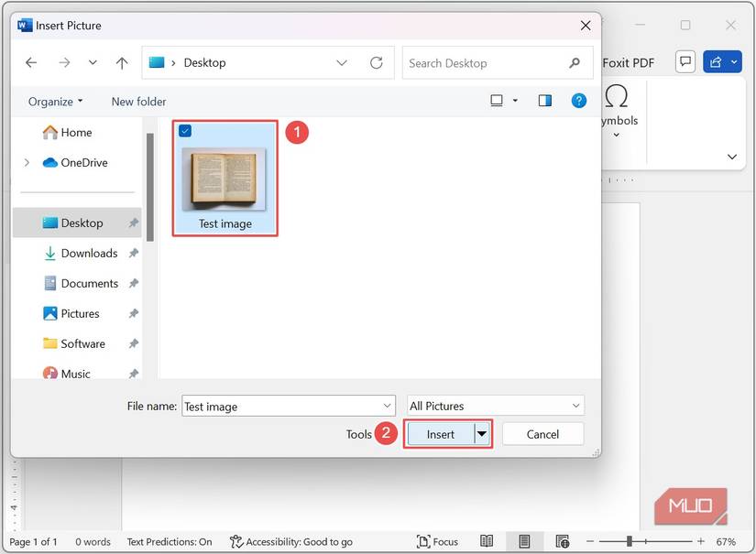Click the File name input field
The width and height of the screenshot is (756, 554).
click(x=289, y=406)
